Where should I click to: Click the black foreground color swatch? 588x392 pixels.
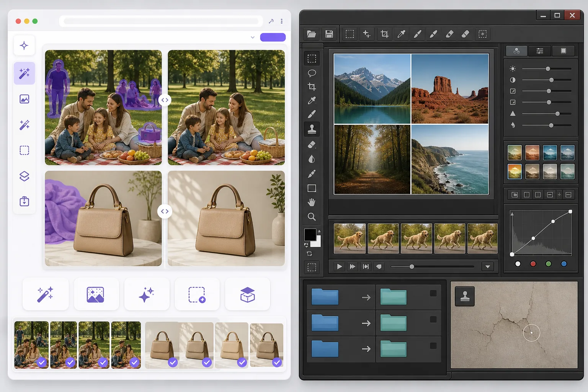310,234
